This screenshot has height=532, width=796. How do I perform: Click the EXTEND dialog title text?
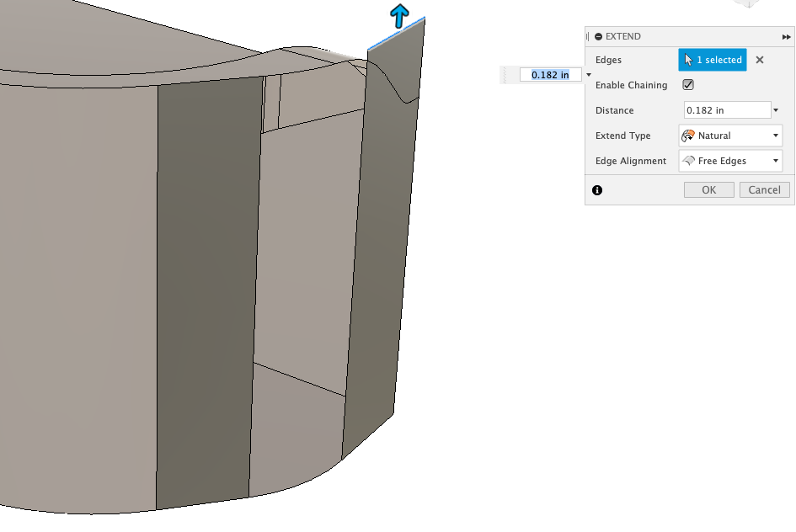622,36
